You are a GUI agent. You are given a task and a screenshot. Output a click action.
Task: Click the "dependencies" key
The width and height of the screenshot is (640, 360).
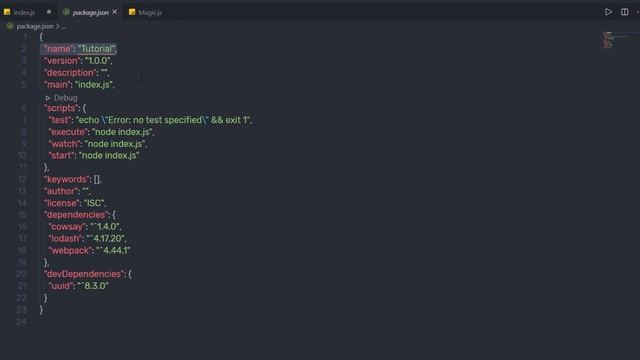[76, 215]
